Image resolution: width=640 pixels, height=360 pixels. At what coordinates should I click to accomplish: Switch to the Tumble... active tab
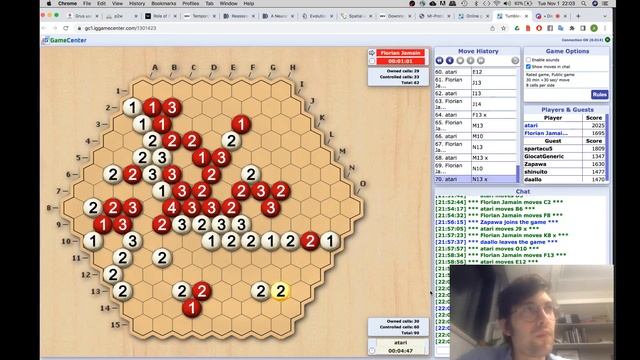(512, 16)
